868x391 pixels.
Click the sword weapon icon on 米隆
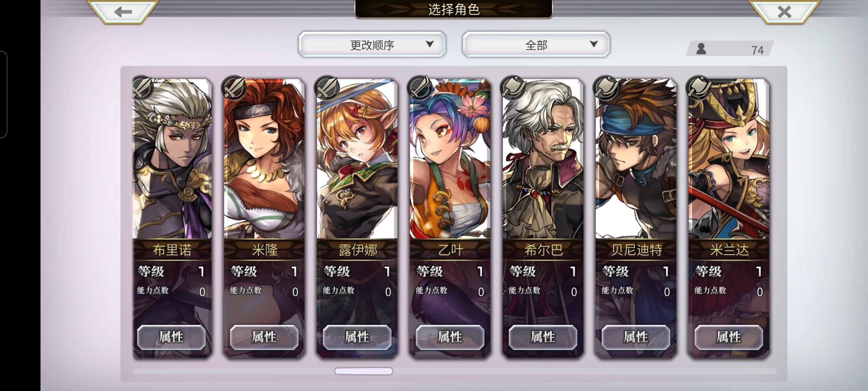pyautogui.click(x=234, y=88)
